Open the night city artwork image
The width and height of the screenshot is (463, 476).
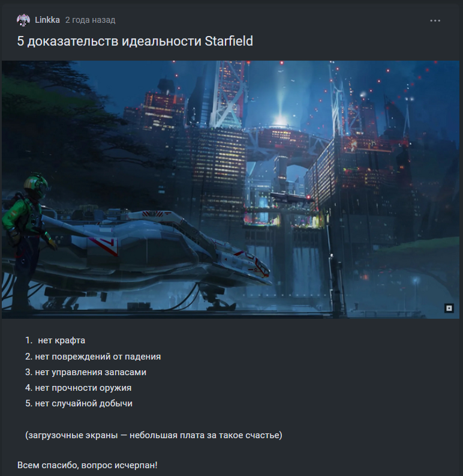(x=230, y=190)
